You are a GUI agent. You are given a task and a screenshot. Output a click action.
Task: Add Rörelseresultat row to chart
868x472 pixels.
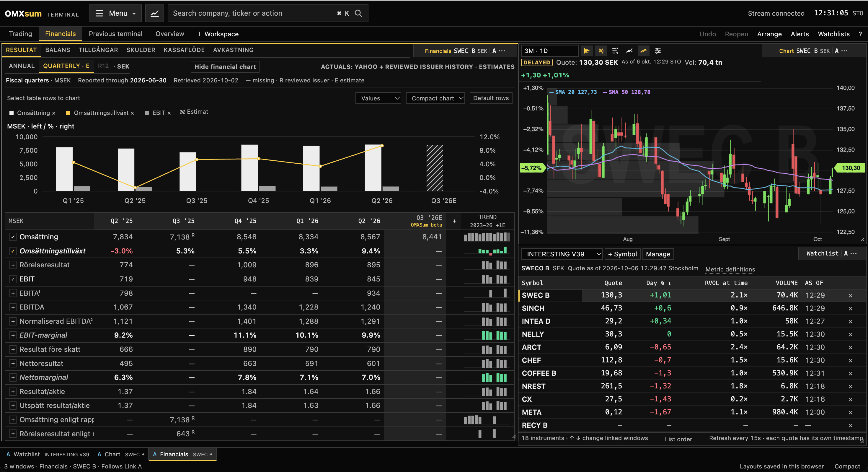(13, 265)
